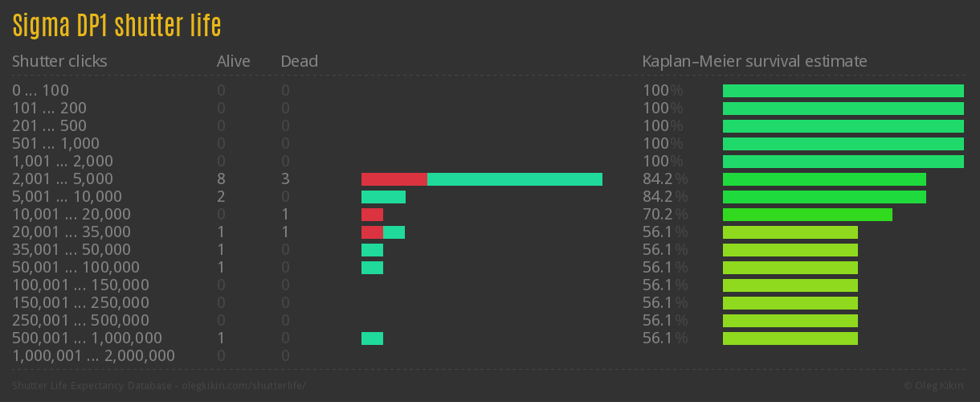Image resolution: width=980 pixels, height=402 pixels.
Task: Click the red bar in the 10,001 … 20,000 row
Action: click(x=372, y=215)
